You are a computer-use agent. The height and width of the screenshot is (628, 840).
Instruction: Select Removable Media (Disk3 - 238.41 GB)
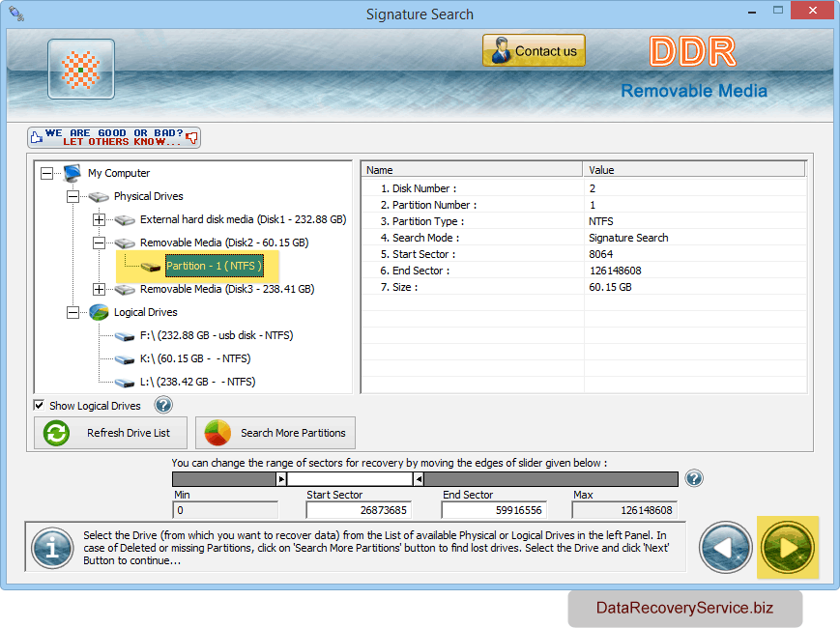[227, 289]
